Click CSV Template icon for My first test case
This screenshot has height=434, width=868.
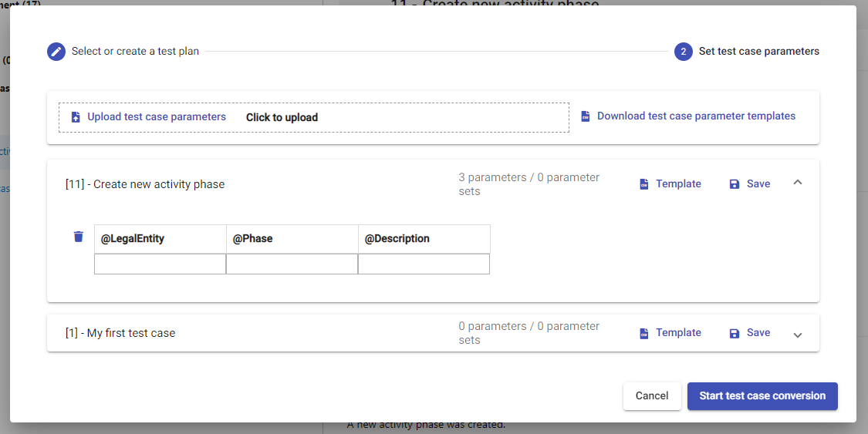[644, 333]
